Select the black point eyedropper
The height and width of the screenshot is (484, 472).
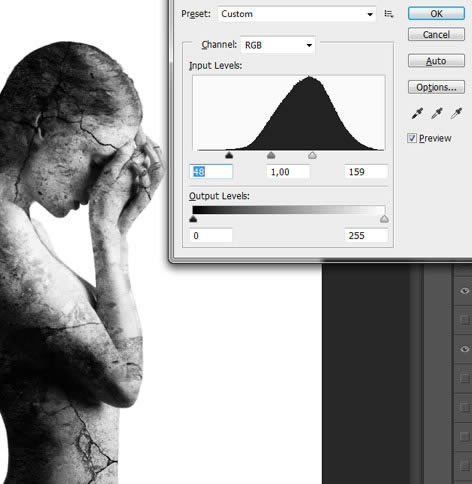point(417,114)
